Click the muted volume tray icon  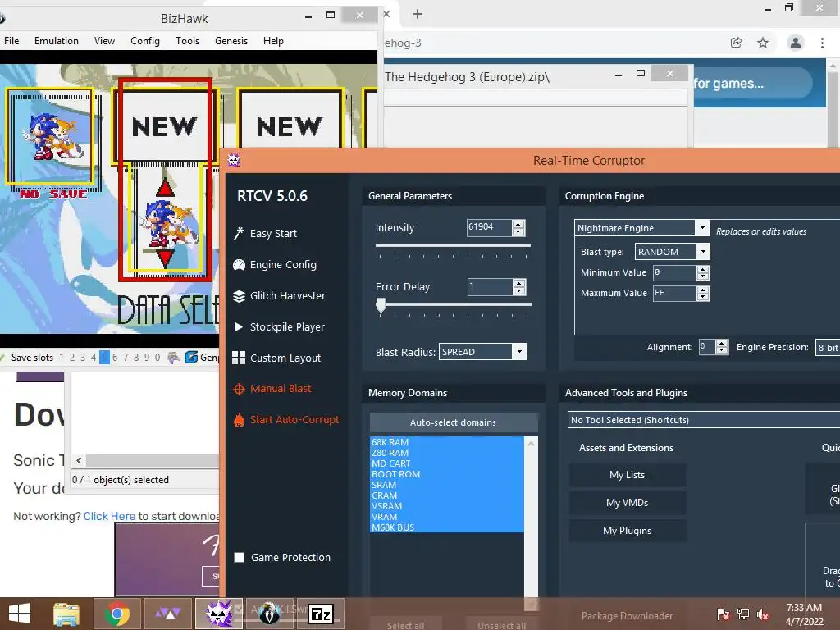[x=763, y=614]
